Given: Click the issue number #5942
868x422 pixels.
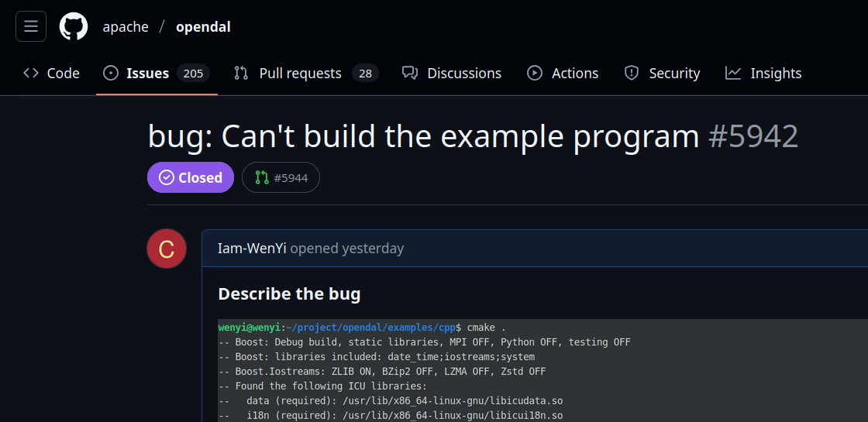Looking at the screenshot, I should [x=753, y=137].
